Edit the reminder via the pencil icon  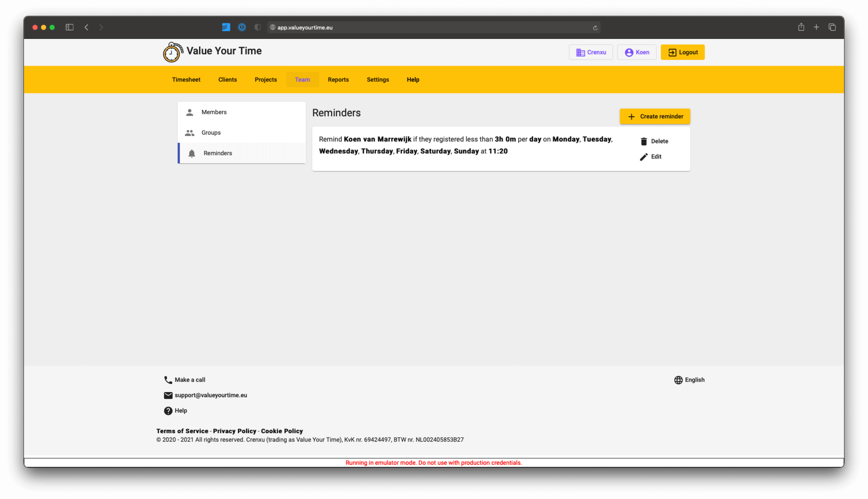tap(644, 156)
